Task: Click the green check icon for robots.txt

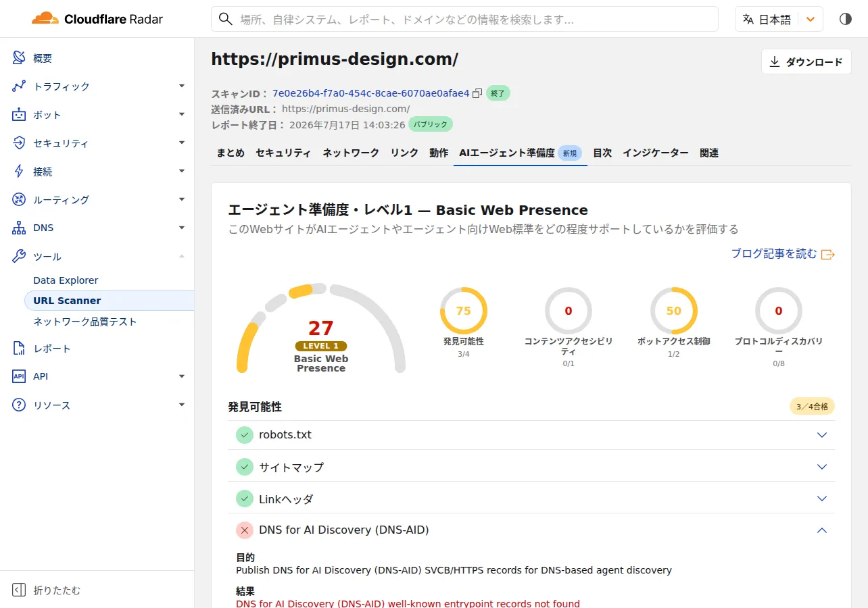Action: pos(245,435)
